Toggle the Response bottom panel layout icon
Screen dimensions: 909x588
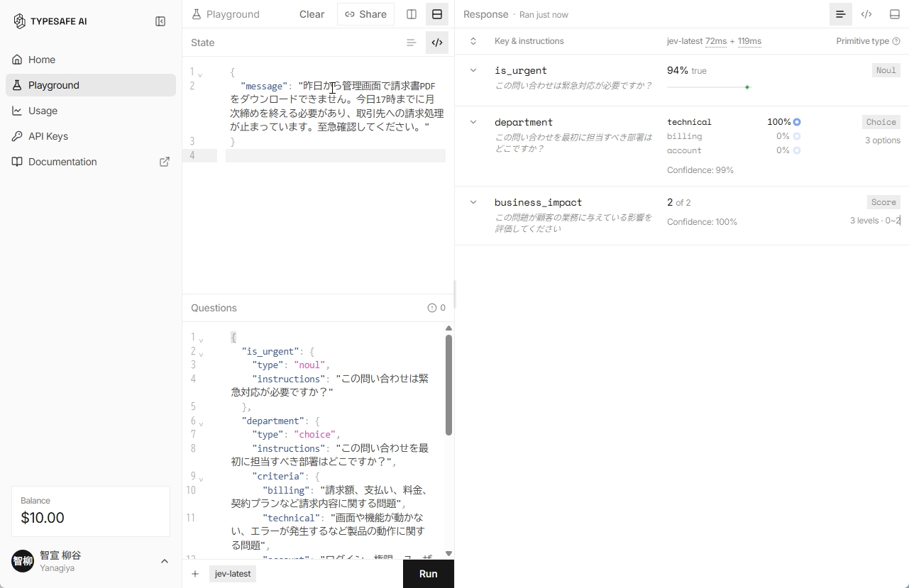click(x=894, y=14)
